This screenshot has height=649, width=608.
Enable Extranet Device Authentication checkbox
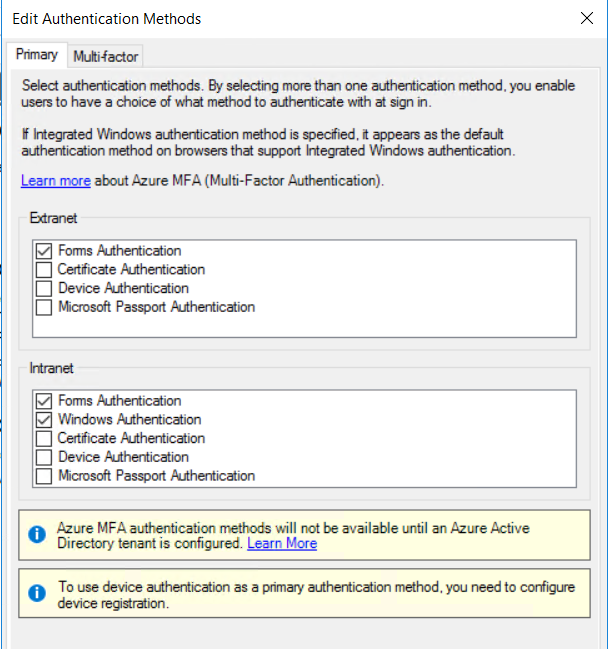[44, 289]
